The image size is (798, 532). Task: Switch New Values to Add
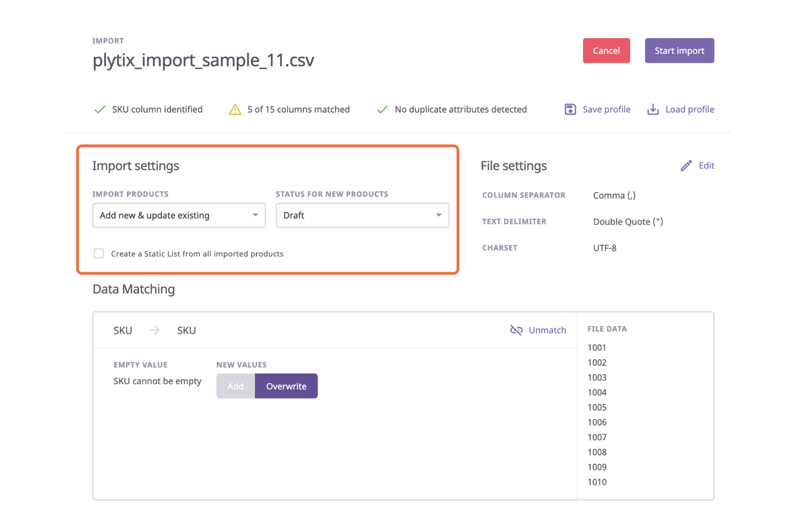pyautogui.click(x=235, y=386)
